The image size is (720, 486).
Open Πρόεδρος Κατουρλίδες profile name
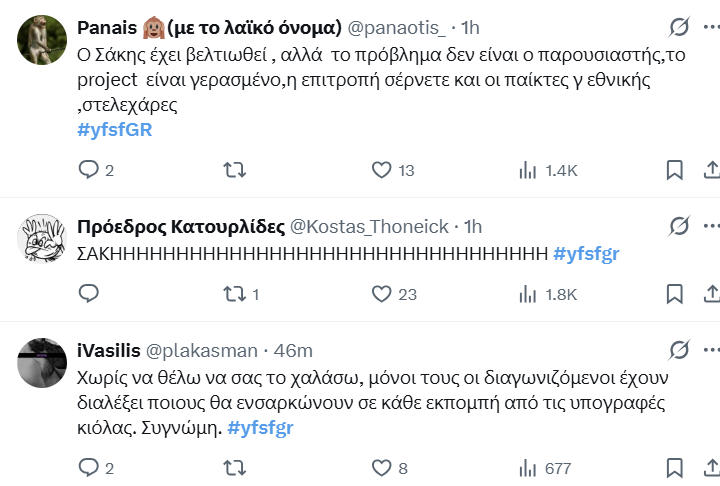(180, 227)
